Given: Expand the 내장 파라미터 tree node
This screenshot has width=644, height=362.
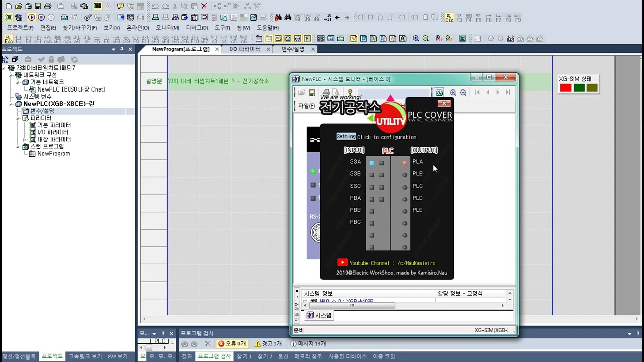Looking at the screenshot, I should 25,139.
